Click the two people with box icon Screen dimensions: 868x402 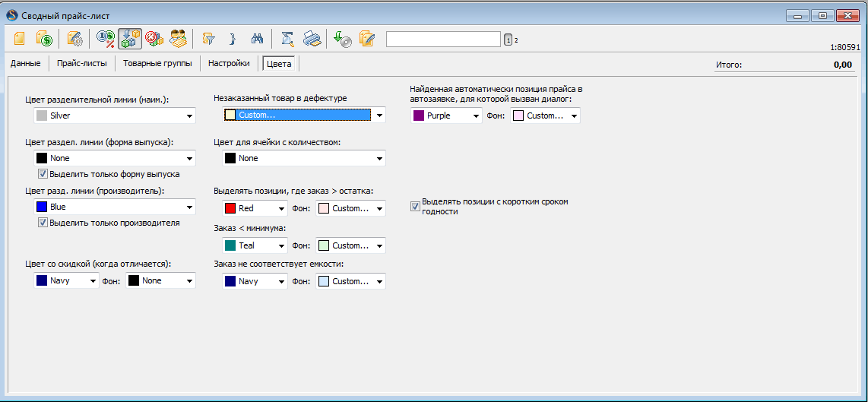point(179,40)
